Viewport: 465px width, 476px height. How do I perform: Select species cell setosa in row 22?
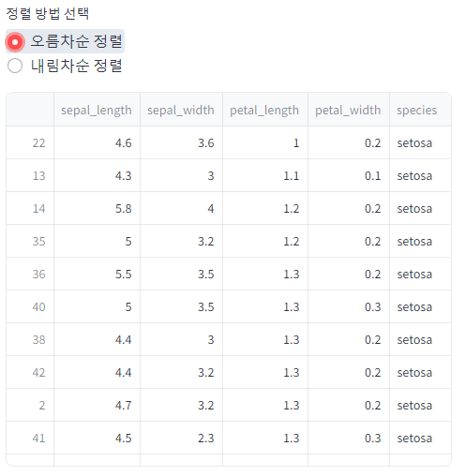420,142
